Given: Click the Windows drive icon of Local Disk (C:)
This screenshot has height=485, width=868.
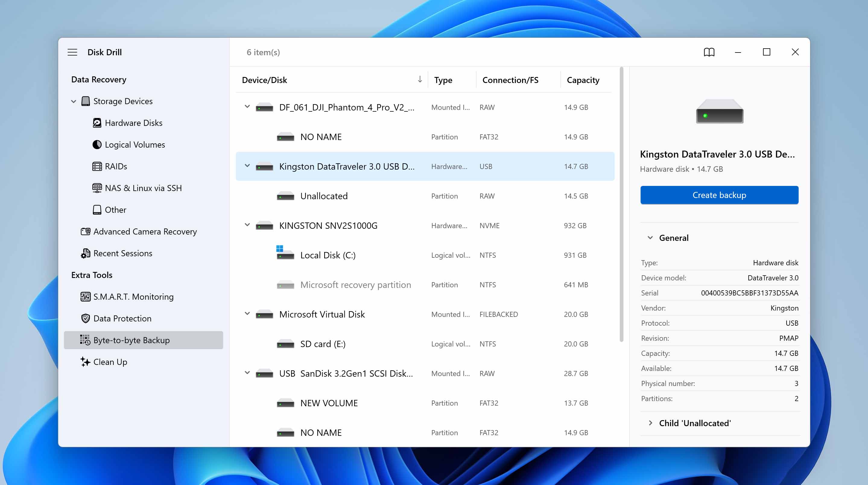Looking at the screenshot, I should click(285, 253).
